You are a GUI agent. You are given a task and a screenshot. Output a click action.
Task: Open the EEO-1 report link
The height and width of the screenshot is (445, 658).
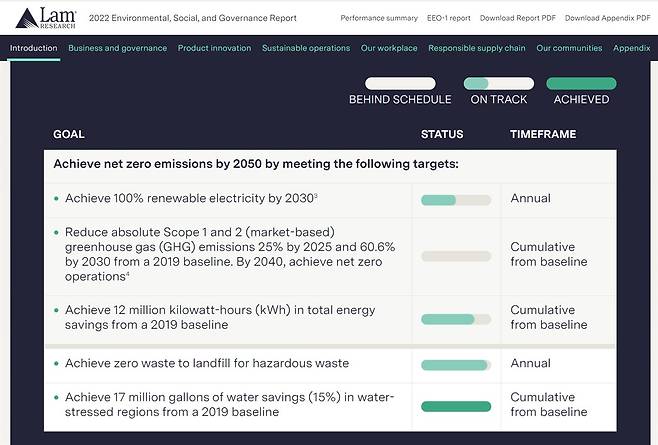(x=449, y=18)
